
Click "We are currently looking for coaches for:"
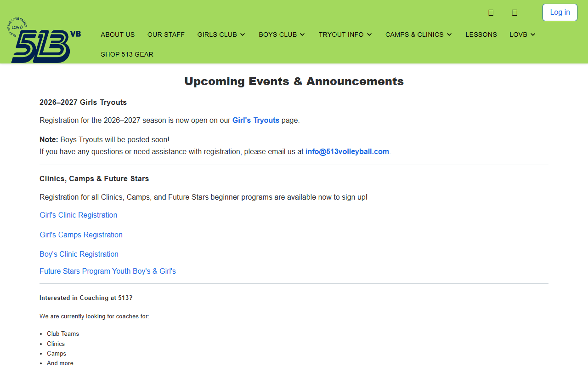click(x=94, y=316)
